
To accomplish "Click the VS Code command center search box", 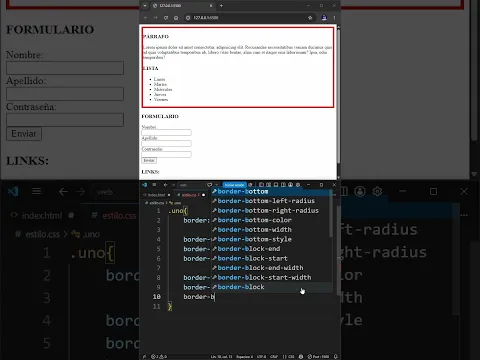I will point(191,185).
